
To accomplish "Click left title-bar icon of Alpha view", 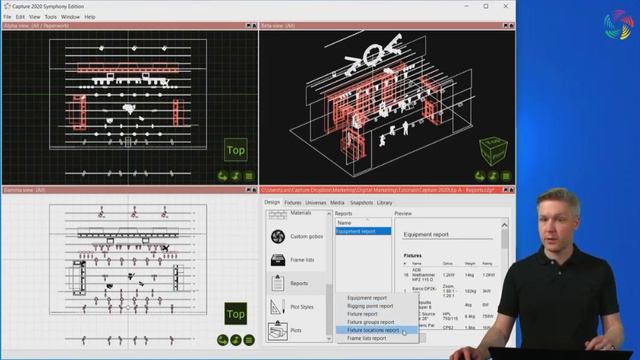I will 248,26.
